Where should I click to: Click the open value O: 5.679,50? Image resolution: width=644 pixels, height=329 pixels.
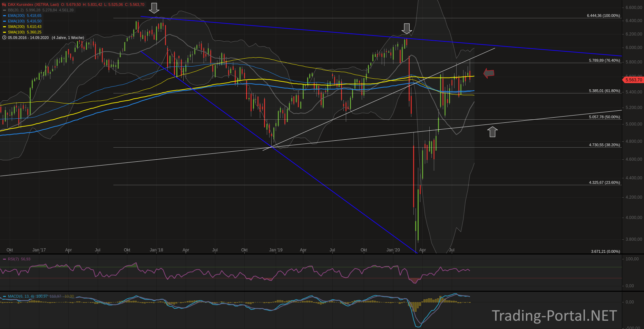click(71, 4)
